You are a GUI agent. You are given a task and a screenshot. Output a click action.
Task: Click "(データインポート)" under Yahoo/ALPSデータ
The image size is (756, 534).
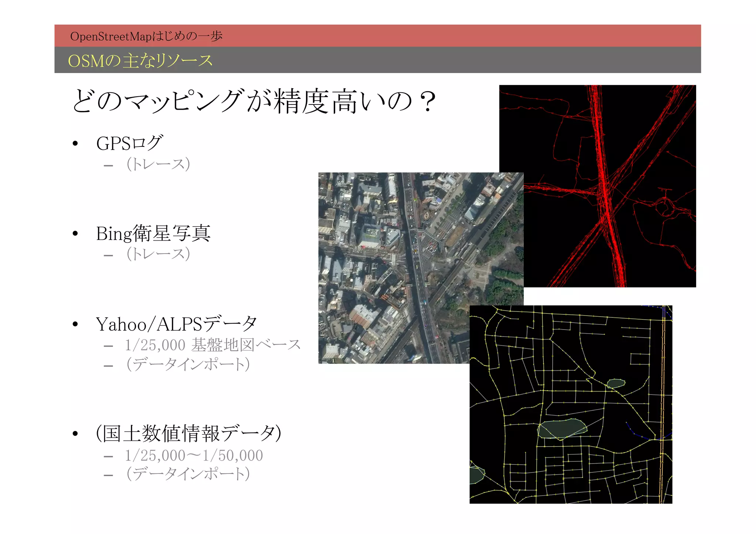188,364
